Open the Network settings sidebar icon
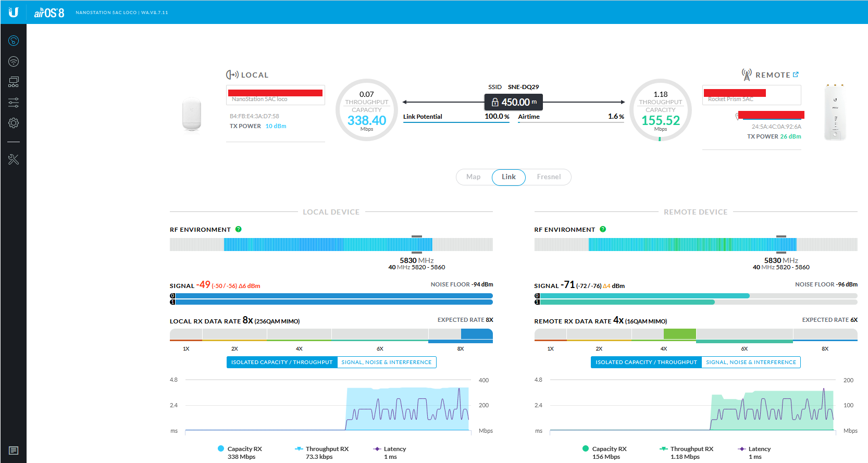 [14, 82]
